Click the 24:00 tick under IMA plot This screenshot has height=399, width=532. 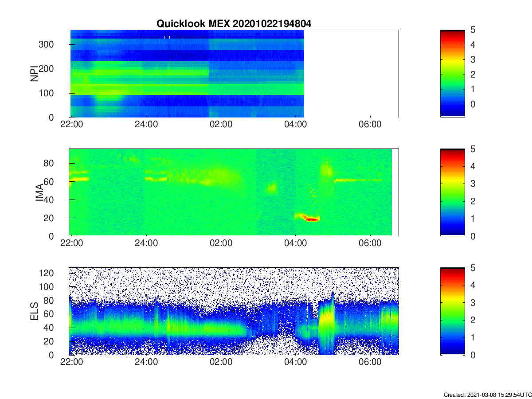[x=146, y=243]
